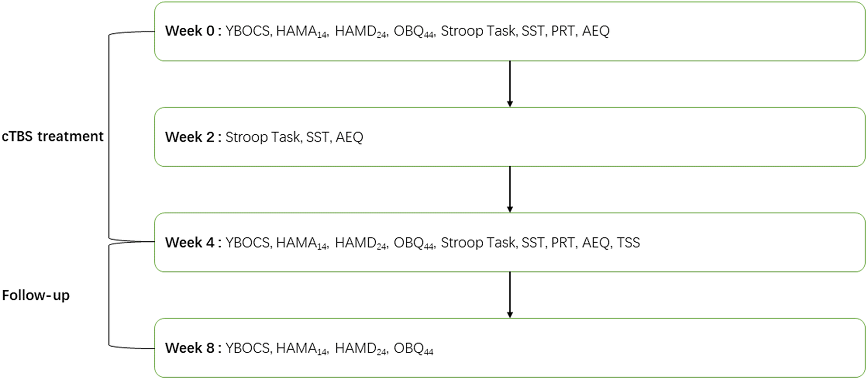This screenshot has height=380, width=868.
Task: Select the cTBS treatment bracket line
Action: (x=109, y=137)
